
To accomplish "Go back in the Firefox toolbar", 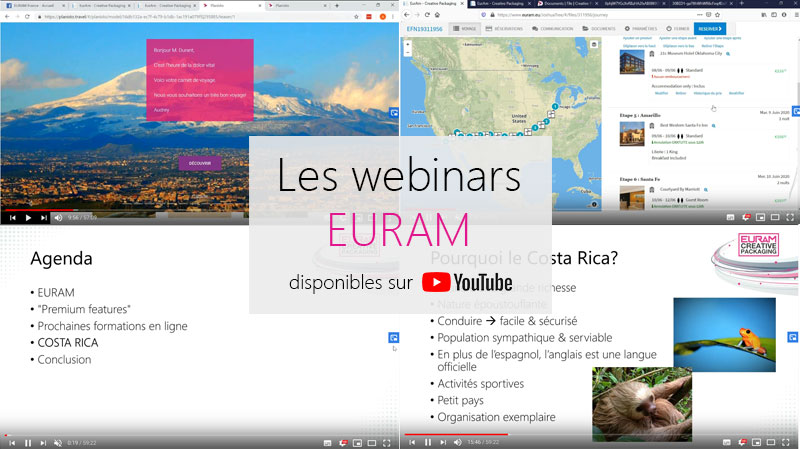I will tap(407, 15).
